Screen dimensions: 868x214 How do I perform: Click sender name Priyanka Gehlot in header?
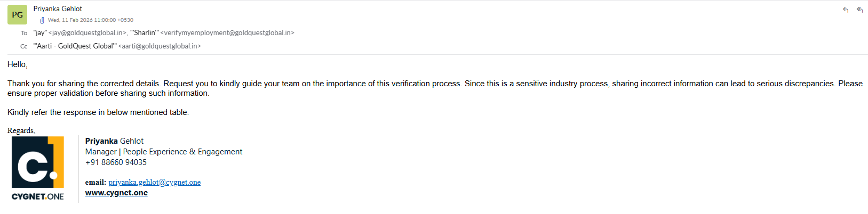[58, 9]
